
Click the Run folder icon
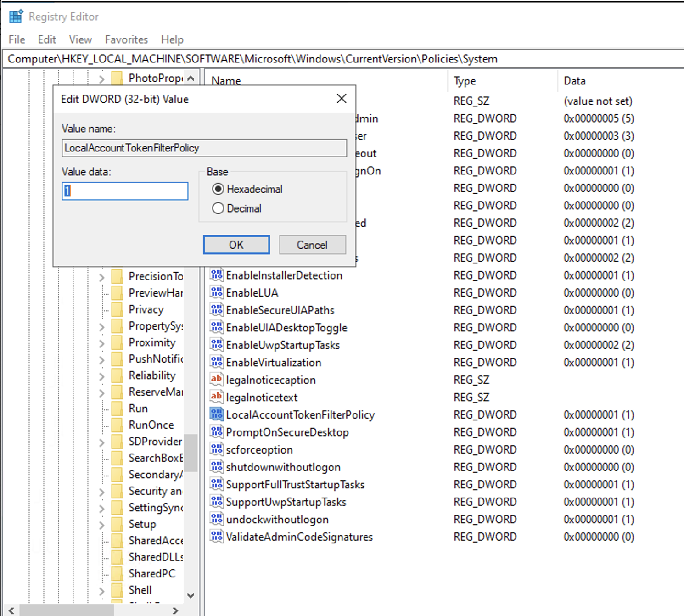[x=118, y=409]
